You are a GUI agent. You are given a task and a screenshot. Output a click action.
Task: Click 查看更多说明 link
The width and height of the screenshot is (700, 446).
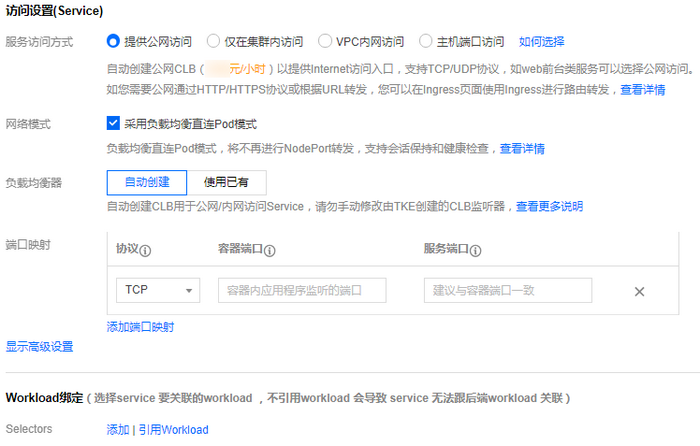click(x=549, y=206)
